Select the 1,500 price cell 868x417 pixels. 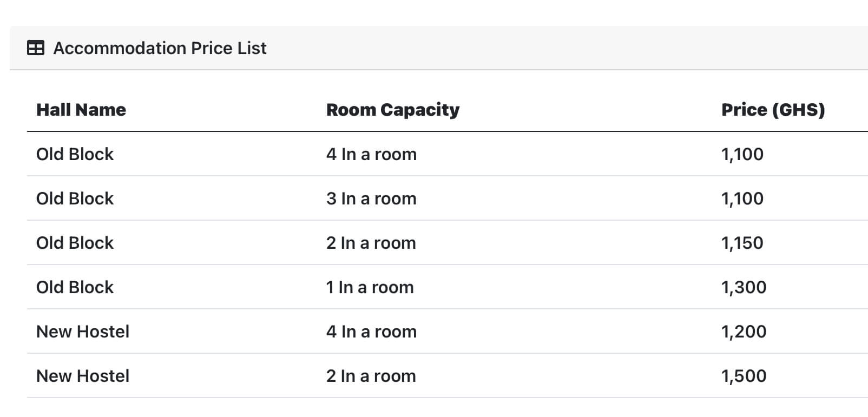pos(744,376)
